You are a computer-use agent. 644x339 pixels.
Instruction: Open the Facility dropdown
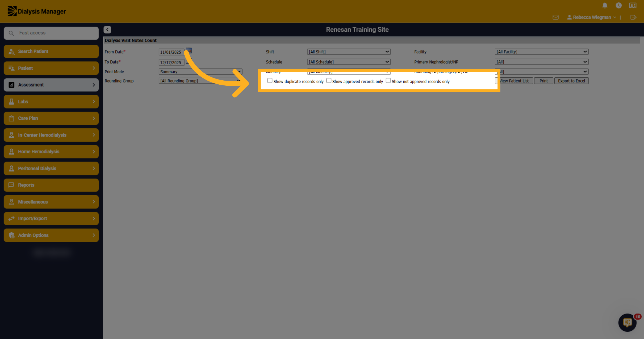click(542, 52)
